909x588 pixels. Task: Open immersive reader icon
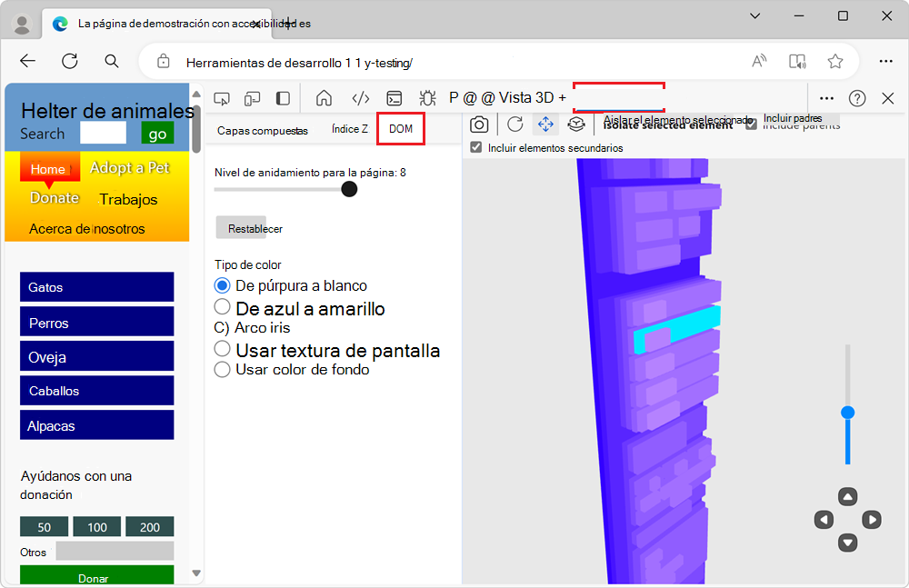797,61
